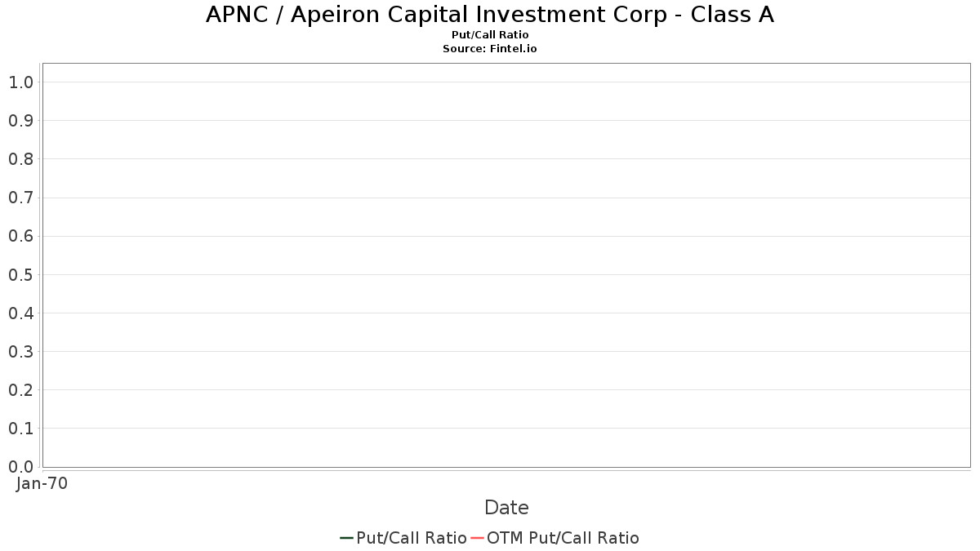This screenshot has height=551, width=980.
Task: Click the dark green Put/Call Ratio legend line
Action: (x=346, y=538)
